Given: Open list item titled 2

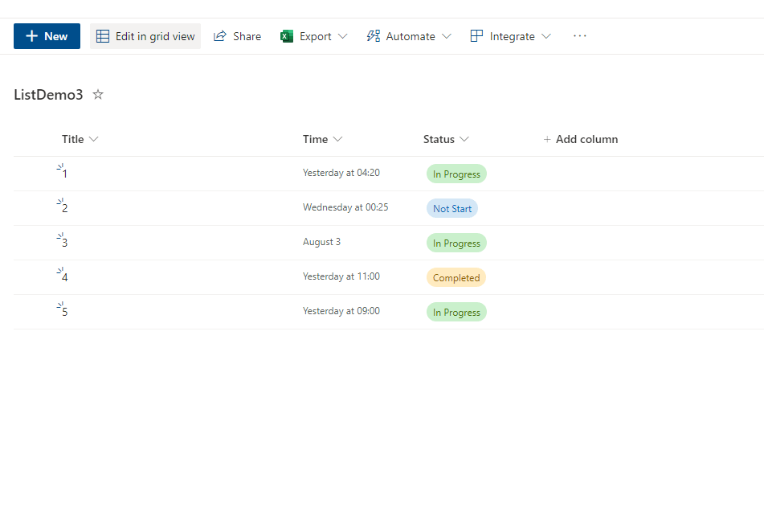Looking at the screenshot, I should click(x=65, y=208).
